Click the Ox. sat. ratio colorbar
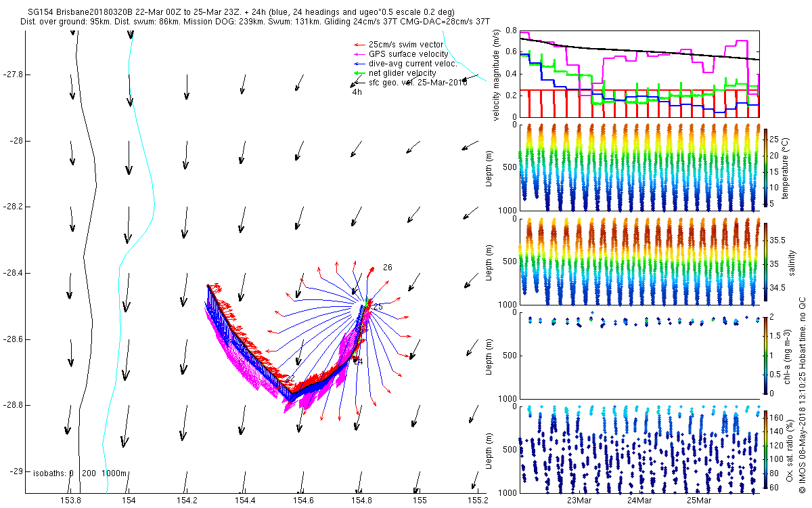Image resolution: width=812 pixels, height=508 pixels. (x=766, y=449)
